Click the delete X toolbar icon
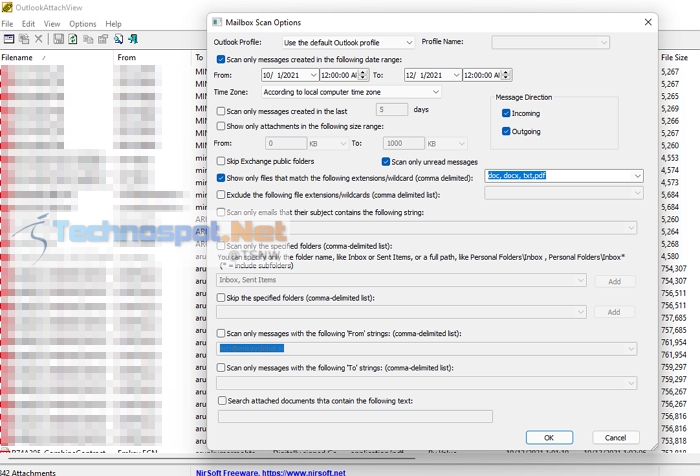Screen dimensions: 700x476 39,39
